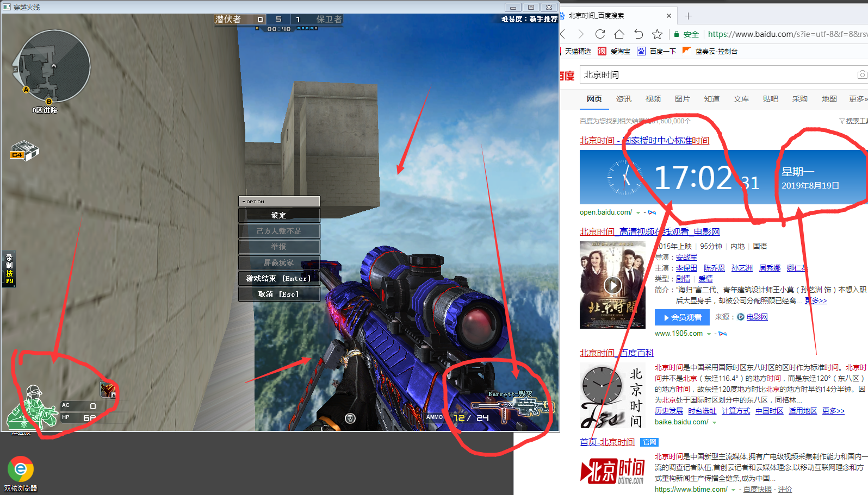Viewport: 868px width, 495px height.
Task: Switch to the 知道 search tab
Action: pyautogui.click(x=712, y=99)
